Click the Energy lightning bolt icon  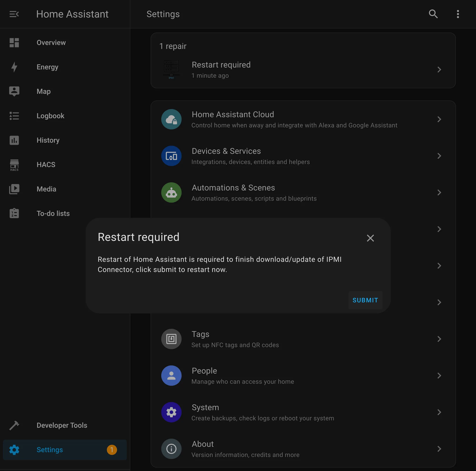[x=14, y=67]
